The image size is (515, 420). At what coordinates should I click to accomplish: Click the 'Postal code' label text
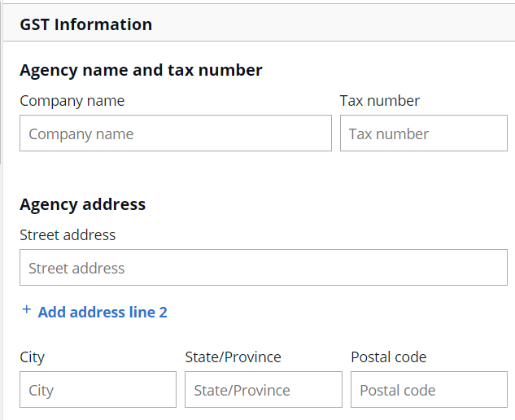coord(389,357)
